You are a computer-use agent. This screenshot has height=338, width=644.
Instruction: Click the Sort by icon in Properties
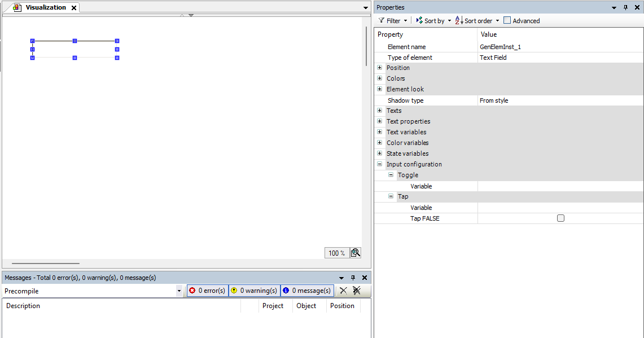point(419,21)
